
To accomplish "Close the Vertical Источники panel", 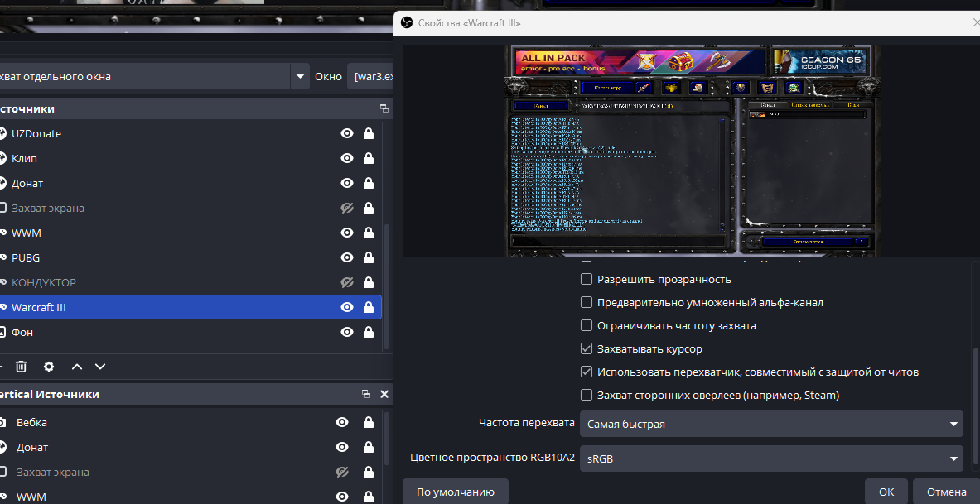I will 384,394.
